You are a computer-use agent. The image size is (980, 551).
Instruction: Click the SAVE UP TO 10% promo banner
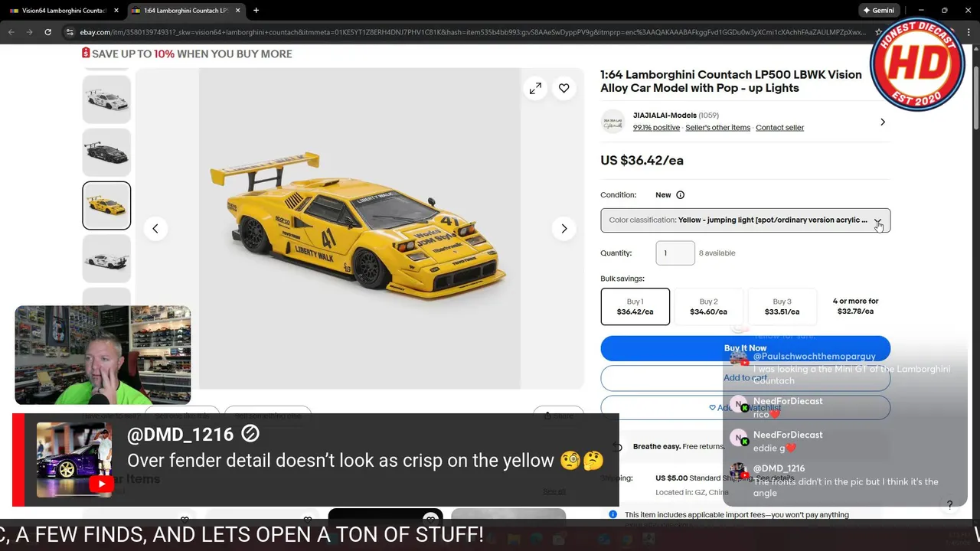click(x=187, y=54)
